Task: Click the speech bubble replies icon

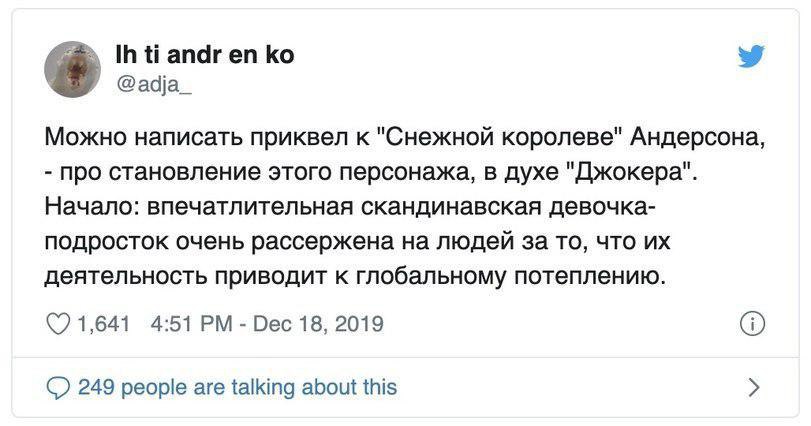Action: coord(58,388)
